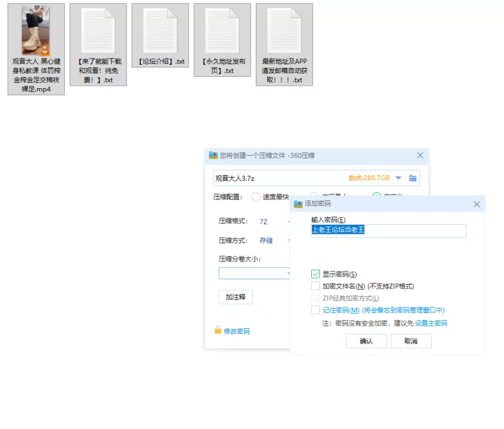Click the 360压缩 icon in main dialog title

tap(213, 156)
